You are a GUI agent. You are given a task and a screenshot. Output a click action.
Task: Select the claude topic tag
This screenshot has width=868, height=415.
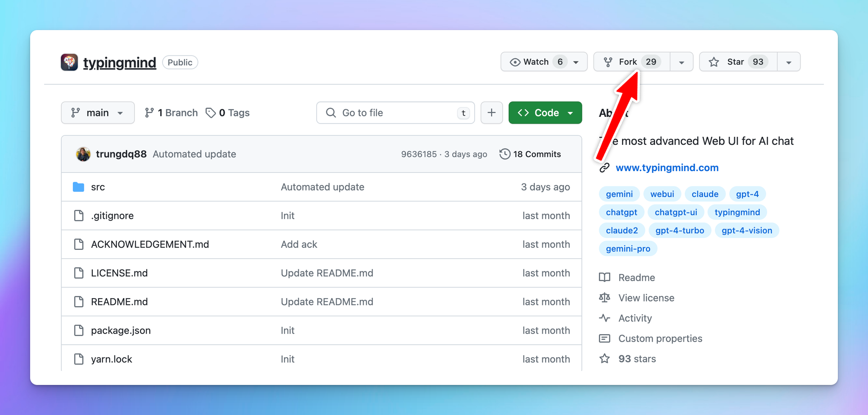point(705,194)
